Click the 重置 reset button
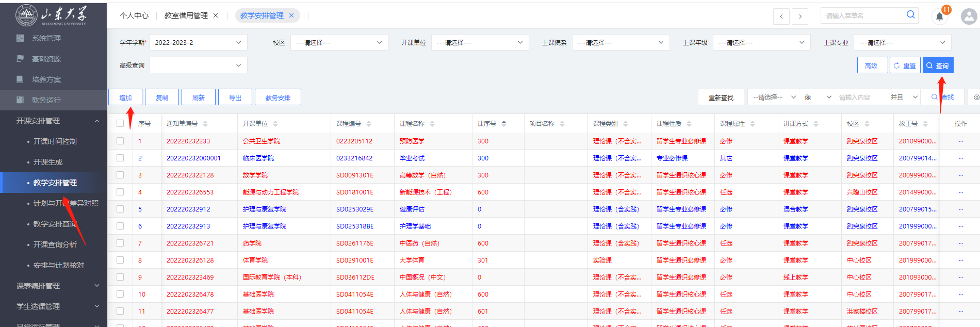Screen dimensions: 980x327 tap(905, 66)
